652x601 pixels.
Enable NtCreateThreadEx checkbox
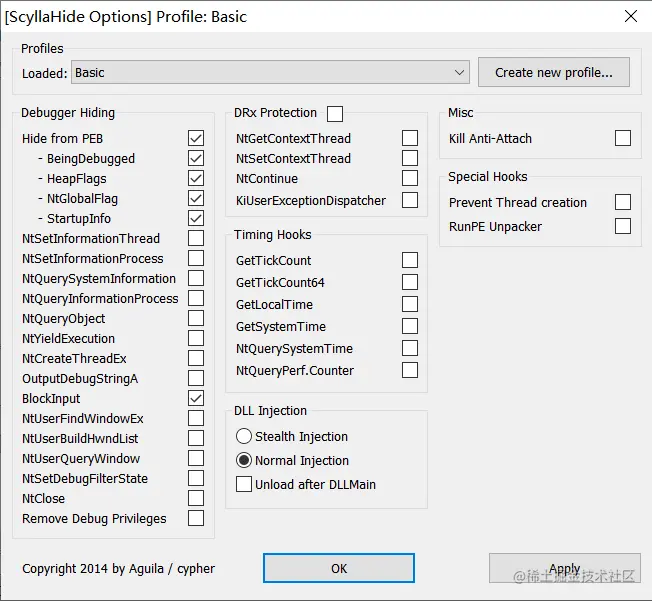coord(196,358)
